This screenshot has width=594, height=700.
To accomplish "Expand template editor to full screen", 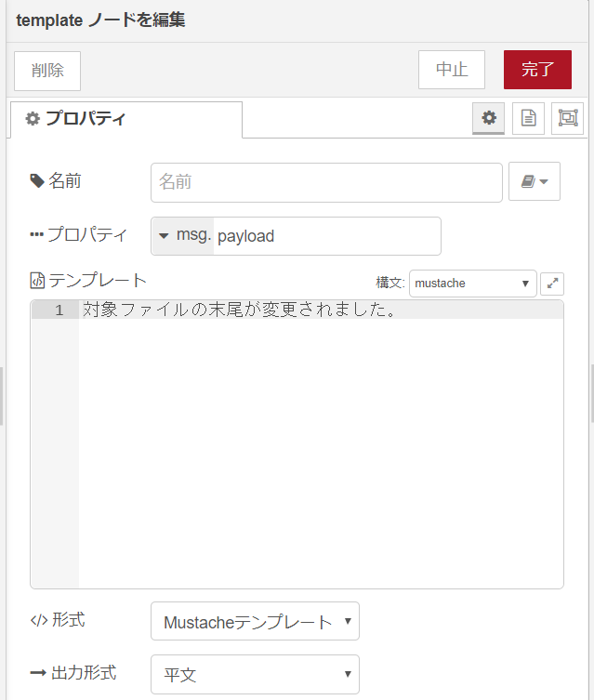I will (552, 284).
